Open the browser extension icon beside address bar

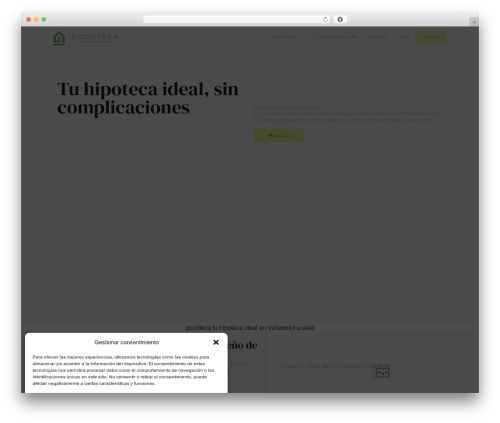click(340, 19)
